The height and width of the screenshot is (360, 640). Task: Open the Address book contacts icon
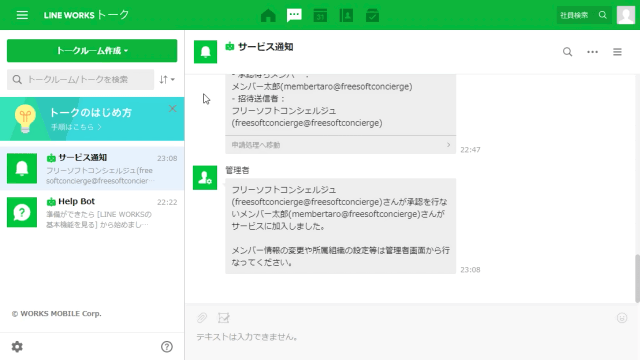point(346,16)
